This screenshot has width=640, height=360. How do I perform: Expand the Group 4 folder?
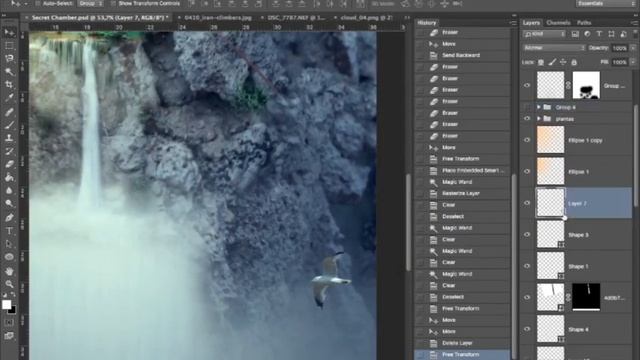point(539,107)
